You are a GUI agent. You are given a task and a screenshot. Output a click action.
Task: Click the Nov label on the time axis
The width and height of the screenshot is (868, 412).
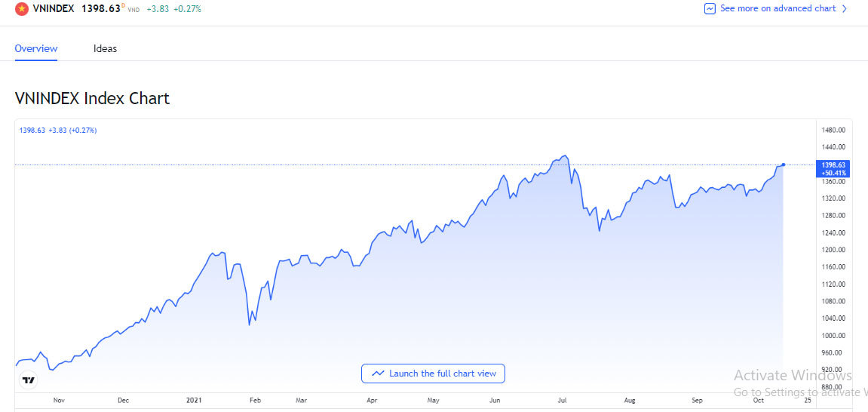[59, 400]
